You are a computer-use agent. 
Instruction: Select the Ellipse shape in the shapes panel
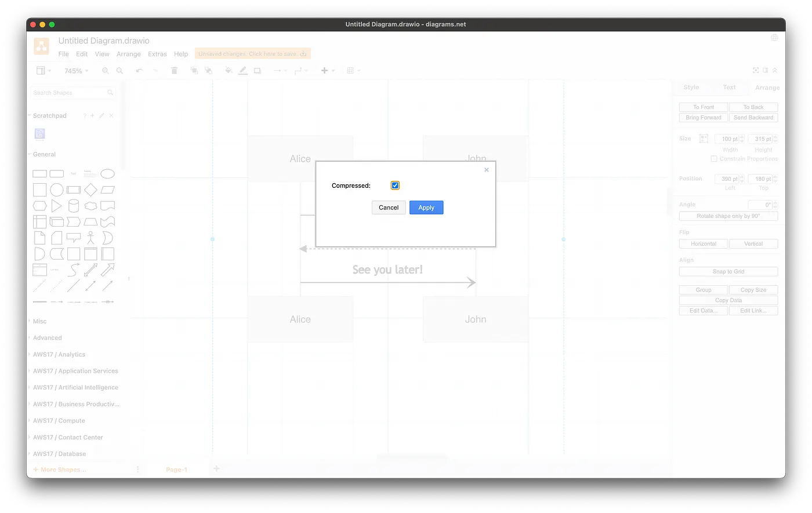[x=107, y=173]
